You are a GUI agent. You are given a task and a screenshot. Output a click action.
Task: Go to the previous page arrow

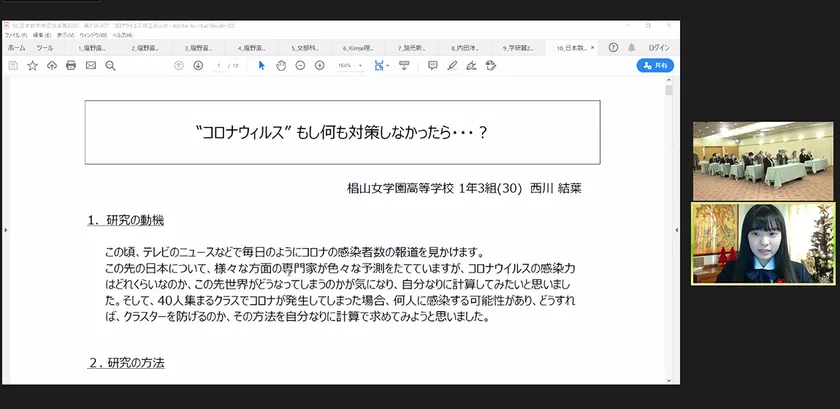pyautogui.click(x=178, y=65)
